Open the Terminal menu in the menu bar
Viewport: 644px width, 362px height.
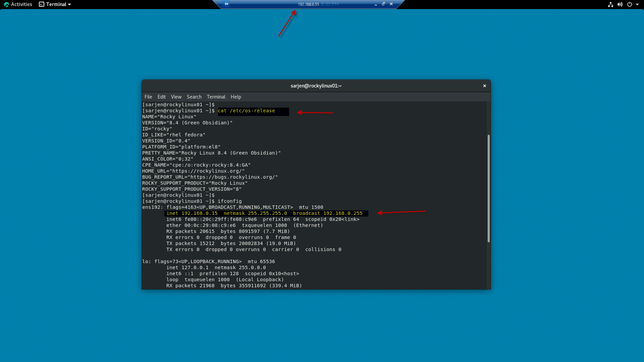216,97
